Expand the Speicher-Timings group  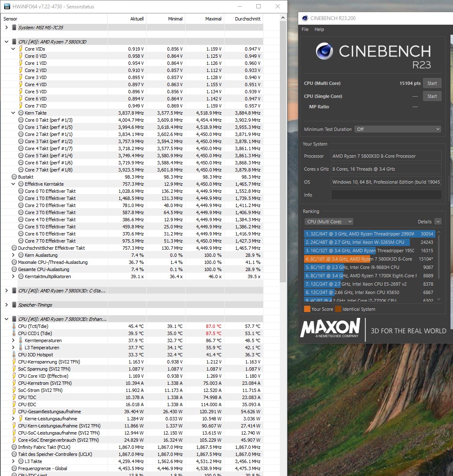click(6, 305)
